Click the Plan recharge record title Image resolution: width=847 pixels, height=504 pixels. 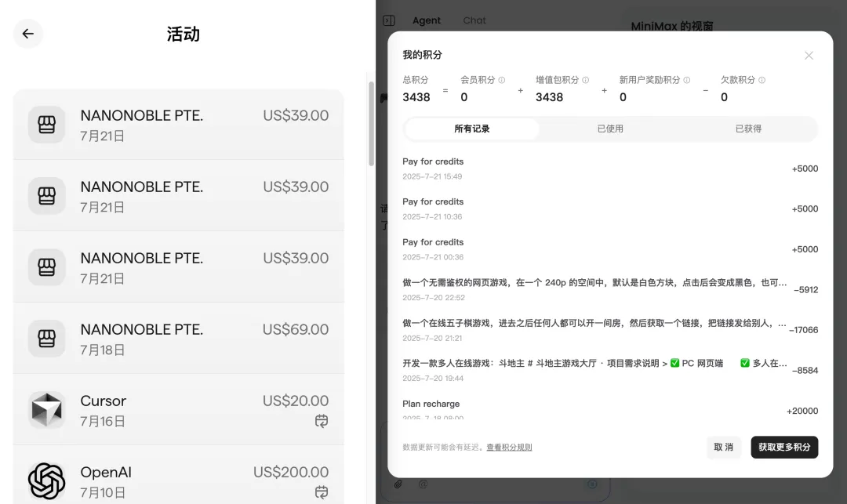pyautogui.click(x=431, y=404)
